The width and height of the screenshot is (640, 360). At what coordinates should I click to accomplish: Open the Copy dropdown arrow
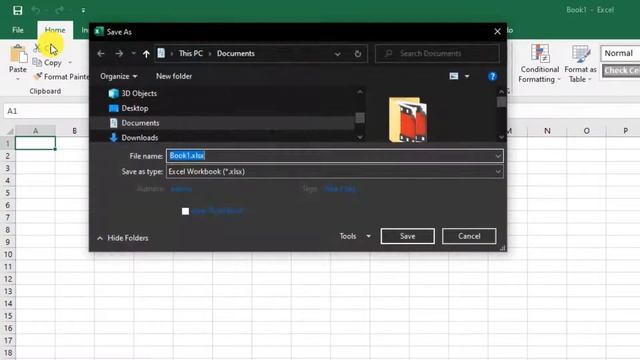tap(70, 62)
